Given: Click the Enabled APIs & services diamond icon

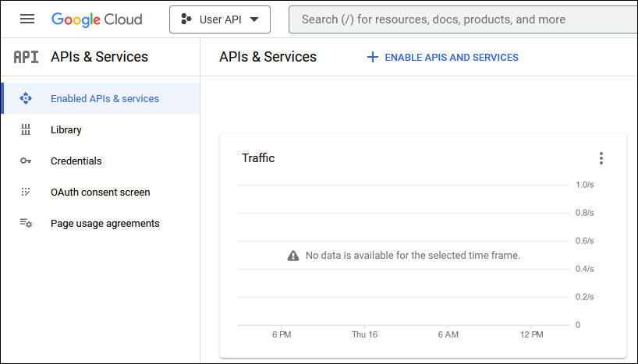Looking at the screenshot, I should pos(26,99).
